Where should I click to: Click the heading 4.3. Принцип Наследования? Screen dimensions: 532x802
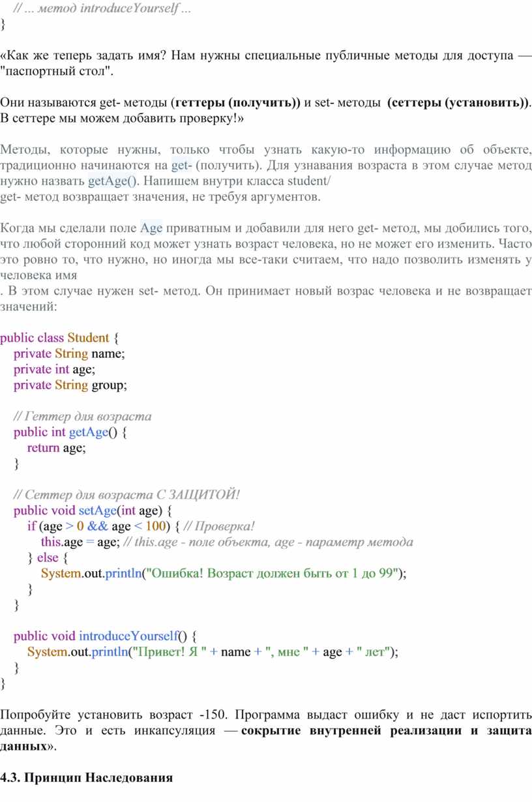86,778
